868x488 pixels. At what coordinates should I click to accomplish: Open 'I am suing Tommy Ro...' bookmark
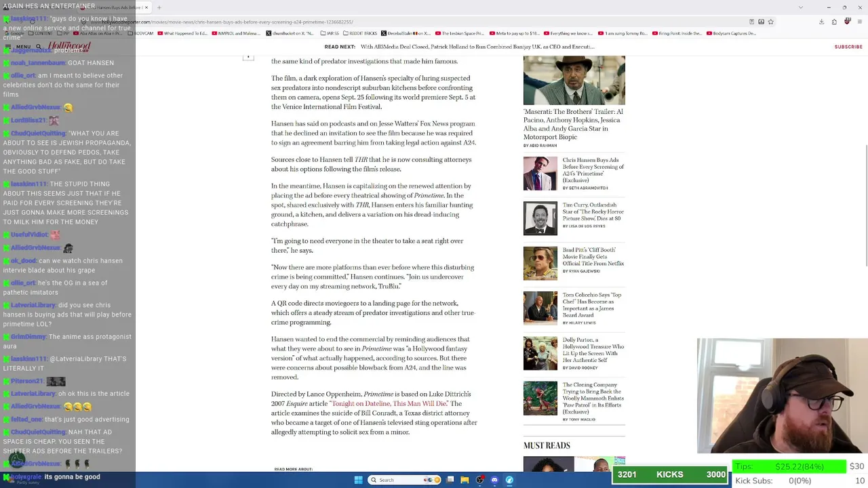[623, 33]
